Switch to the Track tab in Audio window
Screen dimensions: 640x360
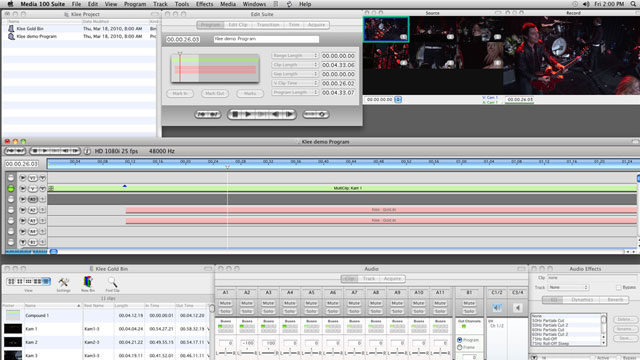point(369,279)
